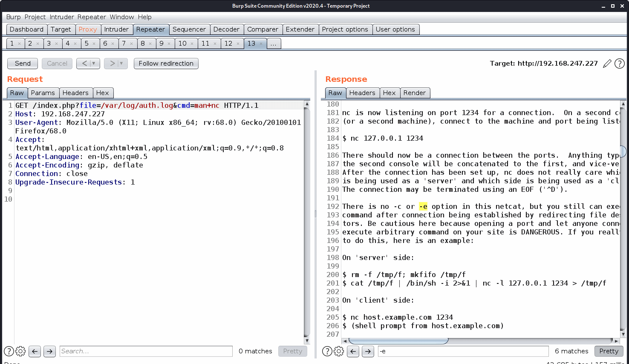This screenshot has width=629, height=364.
Task: Click response horizontal scrollbar right arrow
Action: pyautogui.click(x=616, y=341)
